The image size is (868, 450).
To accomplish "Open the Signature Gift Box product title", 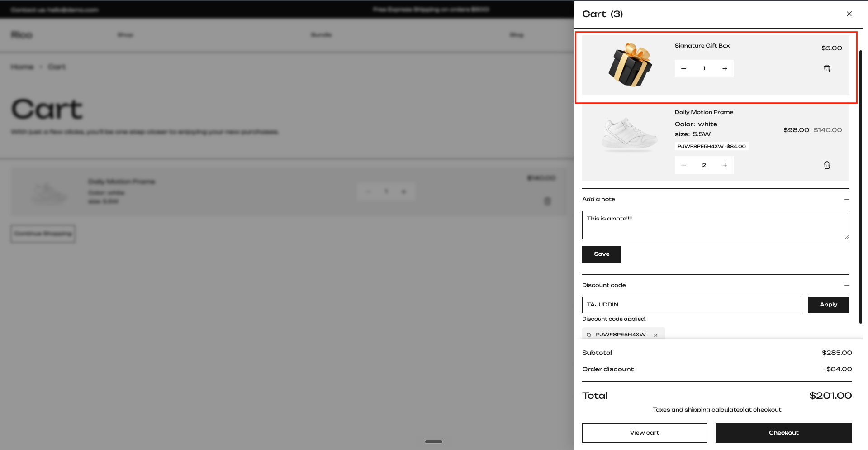I will tap(702, 46).
